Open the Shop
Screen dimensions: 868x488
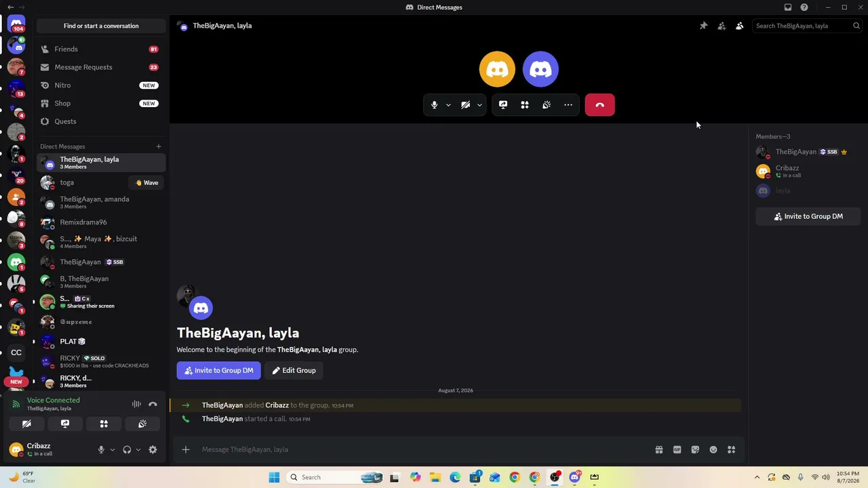coord(101,103)
